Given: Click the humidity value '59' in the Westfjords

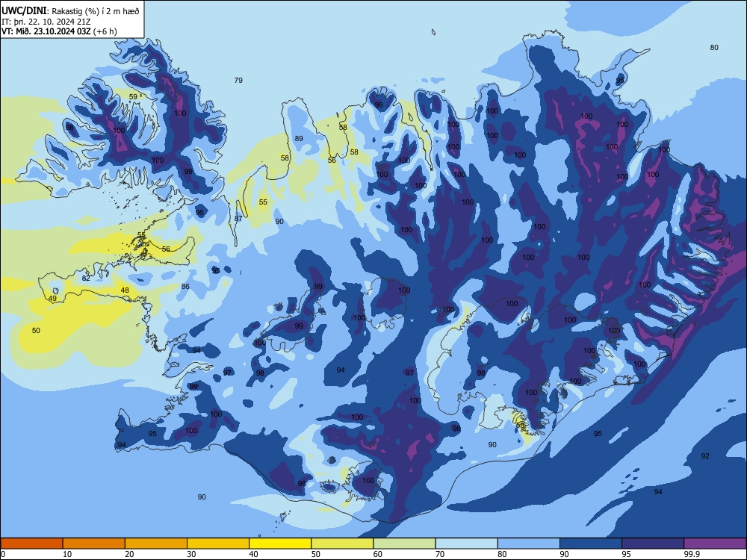Looking at the screenshot, I should tap(133, 96).
